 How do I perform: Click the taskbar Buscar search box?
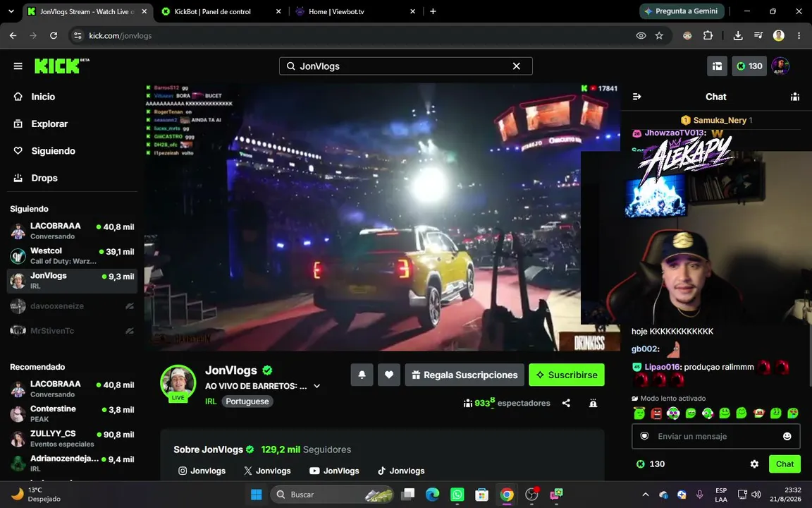(x=331, y=495)
